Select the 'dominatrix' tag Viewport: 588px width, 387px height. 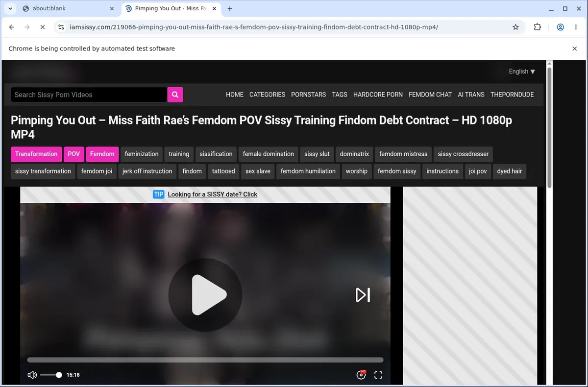pyautogui.click(x=354, y=154)
